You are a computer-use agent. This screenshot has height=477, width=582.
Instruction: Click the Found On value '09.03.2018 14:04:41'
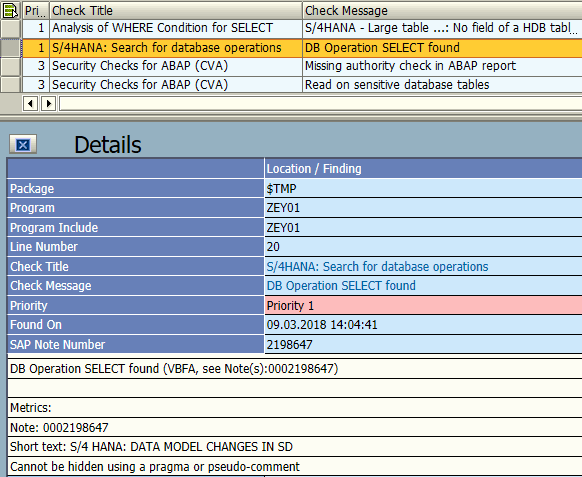coord(423,325)
